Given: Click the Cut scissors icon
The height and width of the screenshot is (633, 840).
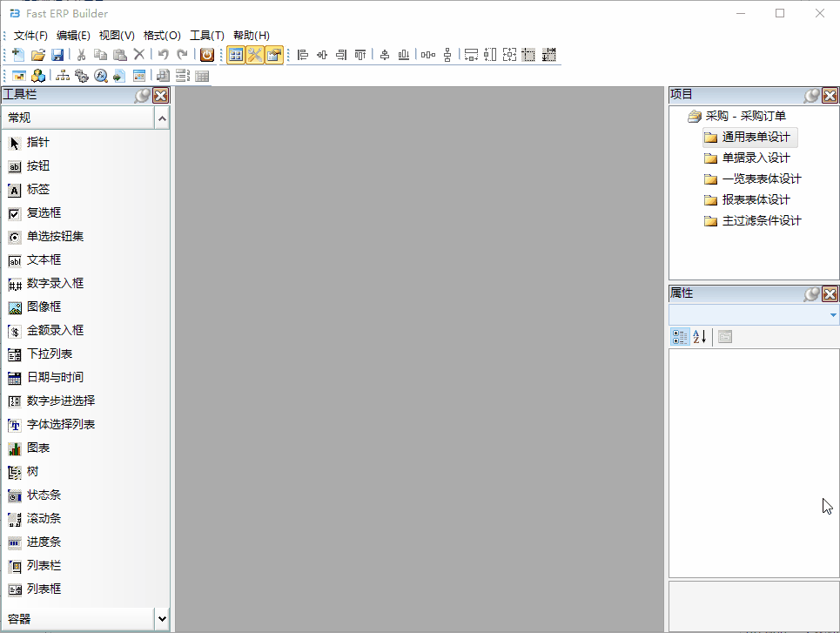Looking at the screenshot, I should click(x=81, y=55).
